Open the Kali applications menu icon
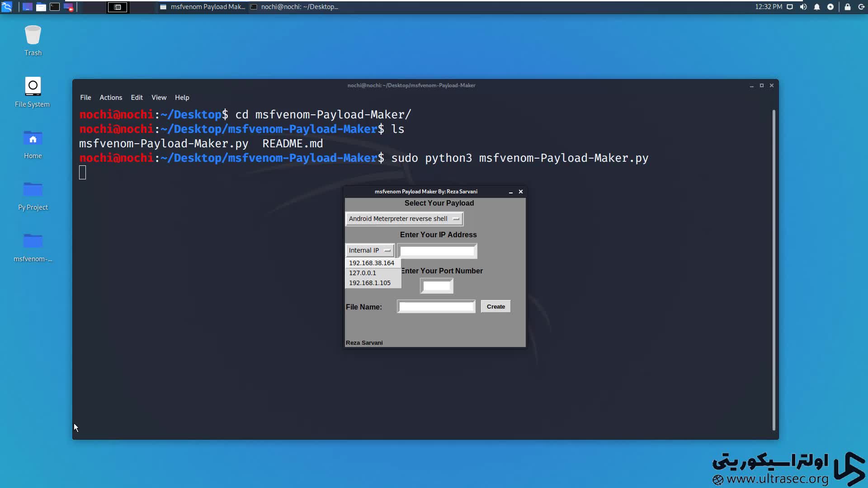The height and width of the screenshot is (488, 868). (7, 7)
